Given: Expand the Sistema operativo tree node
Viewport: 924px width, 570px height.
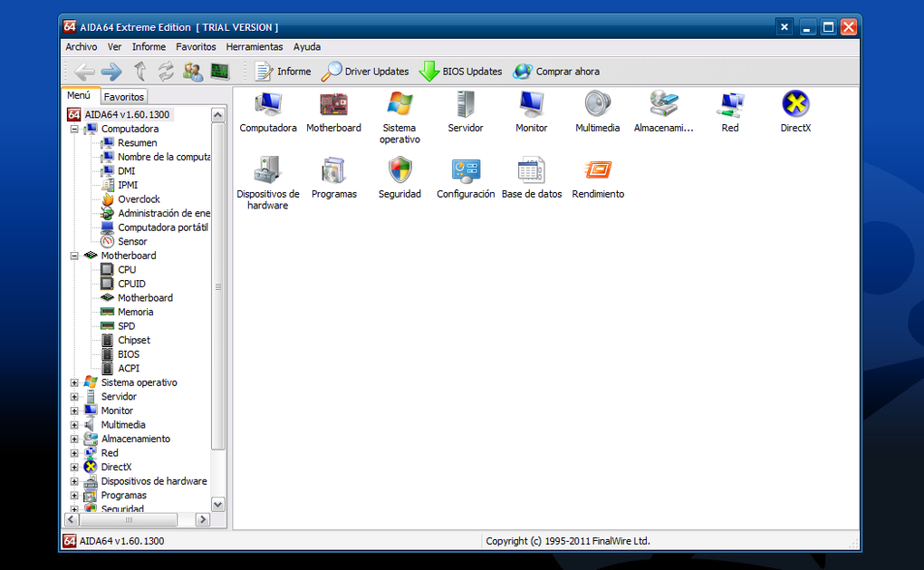Looking at the screenshot, I should (74, 382).
